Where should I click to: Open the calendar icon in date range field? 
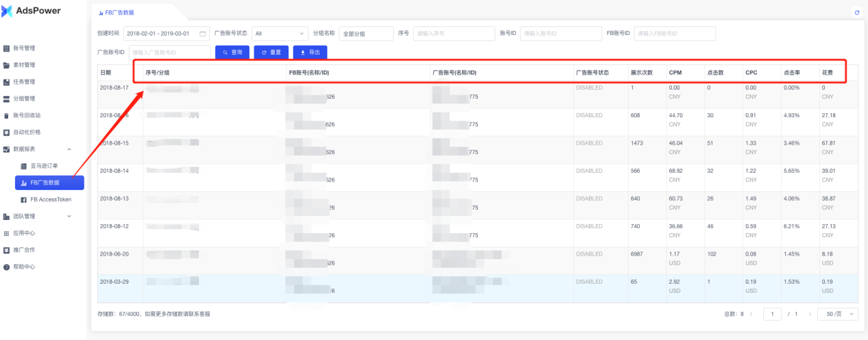click(203, 34)
